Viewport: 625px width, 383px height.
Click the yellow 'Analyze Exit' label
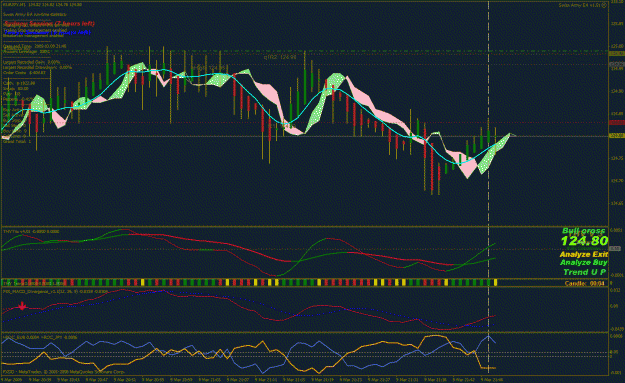point(584,254)
